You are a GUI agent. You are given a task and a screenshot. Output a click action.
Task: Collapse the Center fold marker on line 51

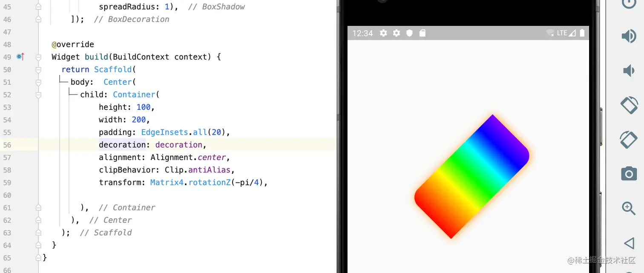tap(38, 82)
